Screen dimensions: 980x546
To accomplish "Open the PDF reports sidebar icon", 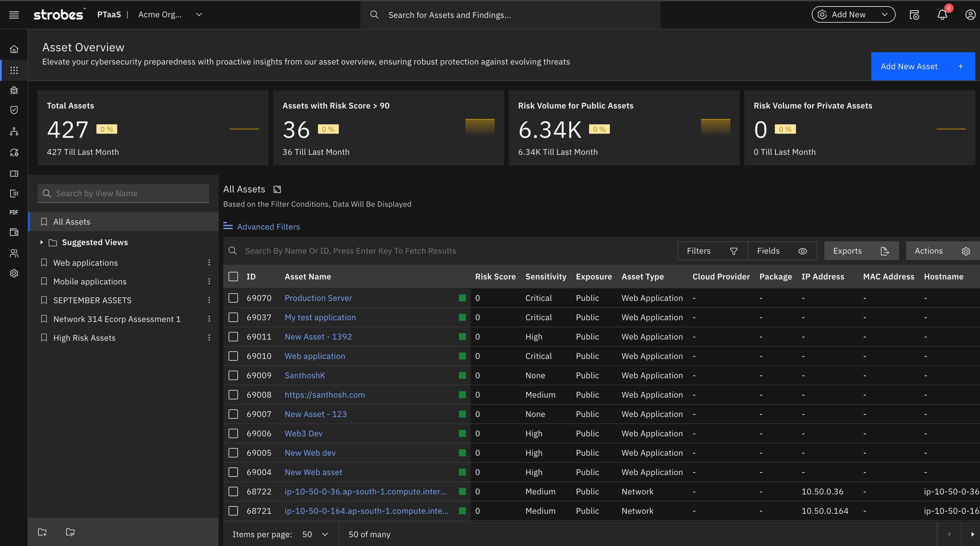I will tap(14, 212).
